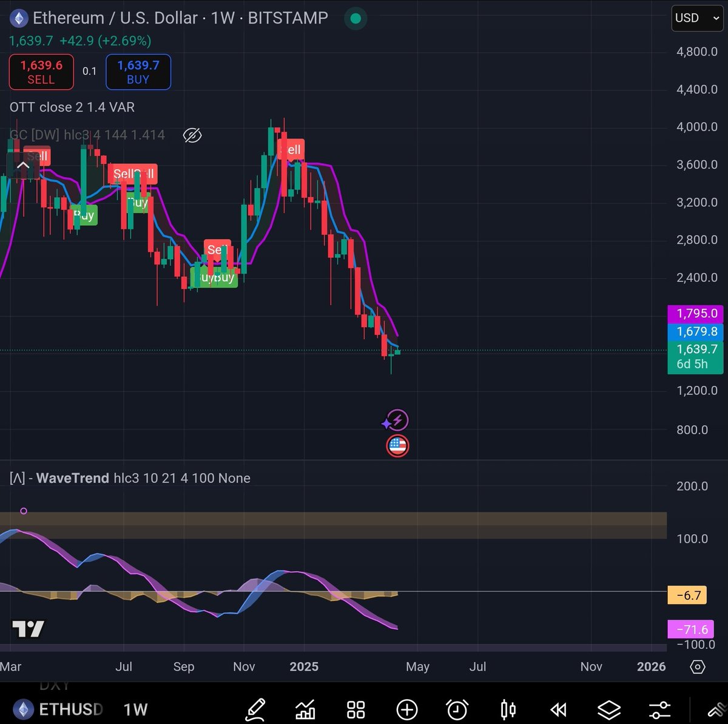Open the alerts alarm clock icon

457,709
